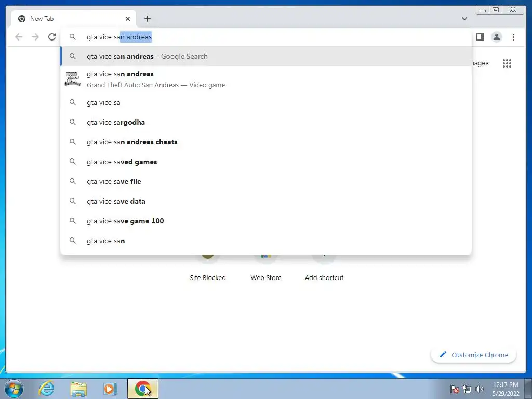Choose 'gta vice san andreas - Google Search' suggestion
This screenshot has width=532, height=399.
coord(266,56)
